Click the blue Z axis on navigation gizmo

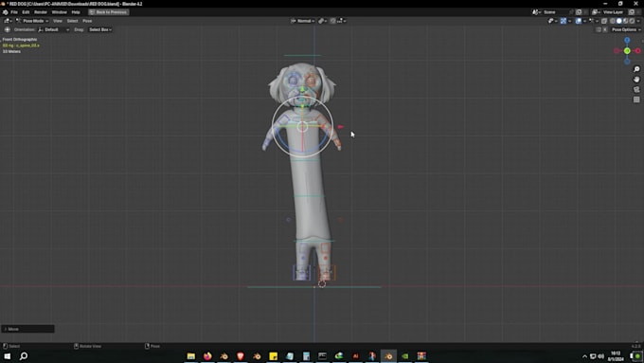(x=627, y=41)
